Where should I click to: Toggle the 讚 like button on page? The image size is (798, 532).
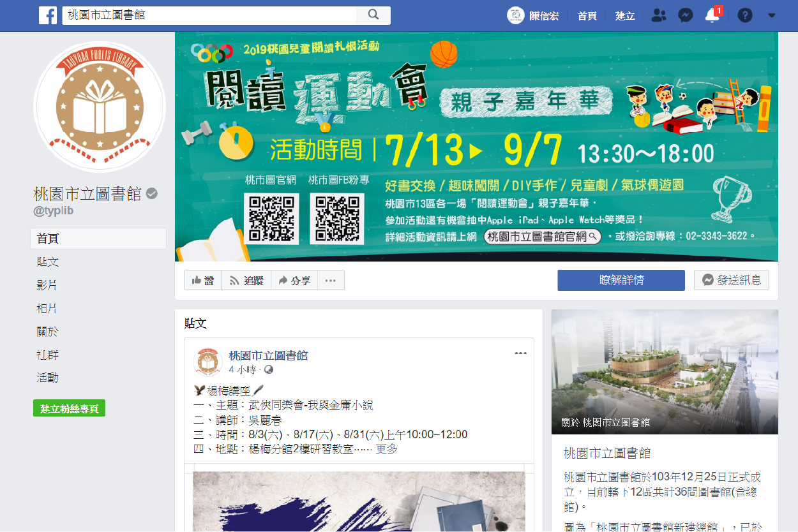(203, 281)
